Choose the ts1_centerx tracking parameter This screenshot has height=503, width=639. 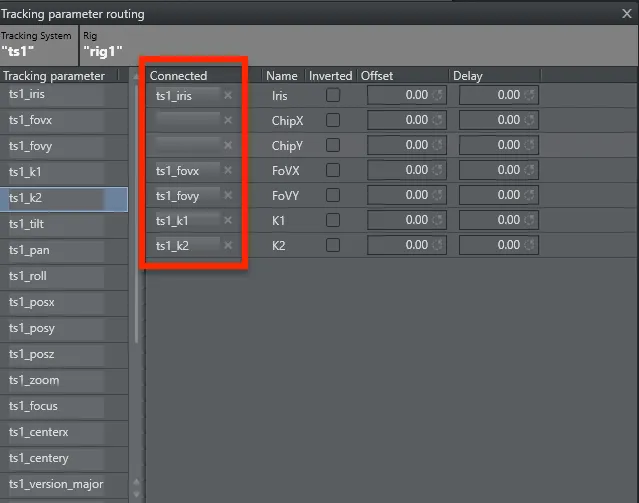(x=64, y=432)
